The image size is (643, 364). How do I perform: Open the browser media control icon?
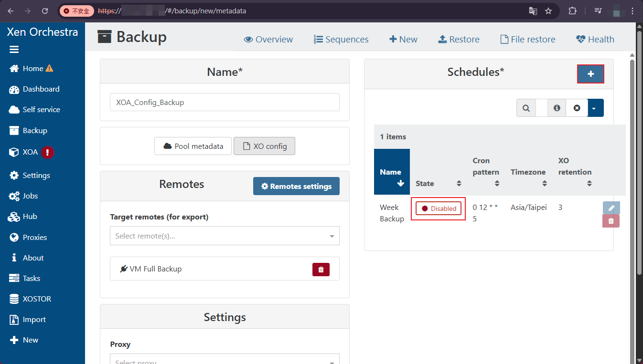coord(598,11)
